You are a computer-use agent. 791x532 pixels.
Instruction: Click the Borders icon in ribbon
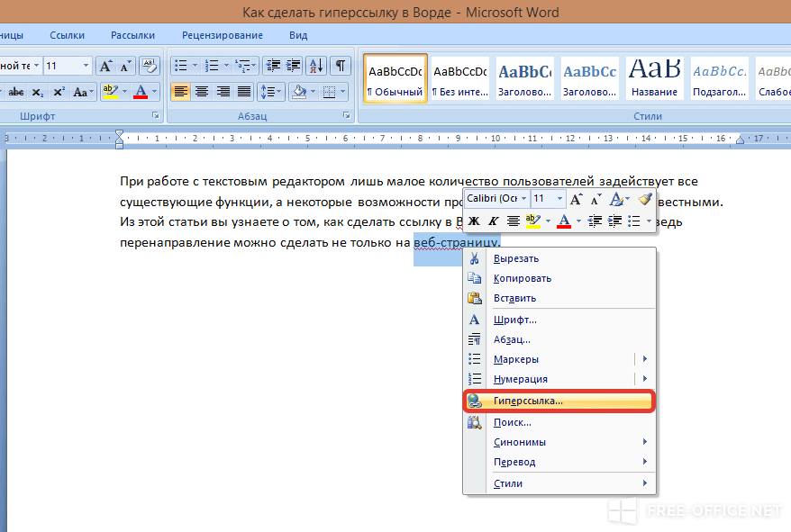tap(329, 92)
